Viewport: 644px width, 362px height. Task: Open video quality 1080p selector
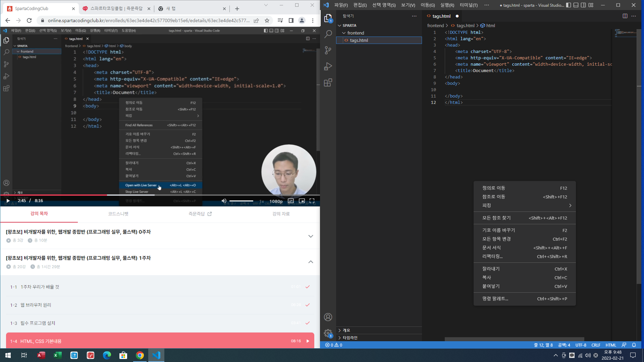pyautogui.click(x=276, y=201)
